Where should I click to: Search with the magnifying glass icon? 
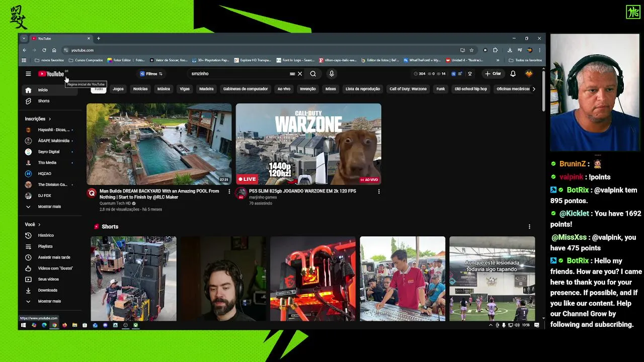313,74
